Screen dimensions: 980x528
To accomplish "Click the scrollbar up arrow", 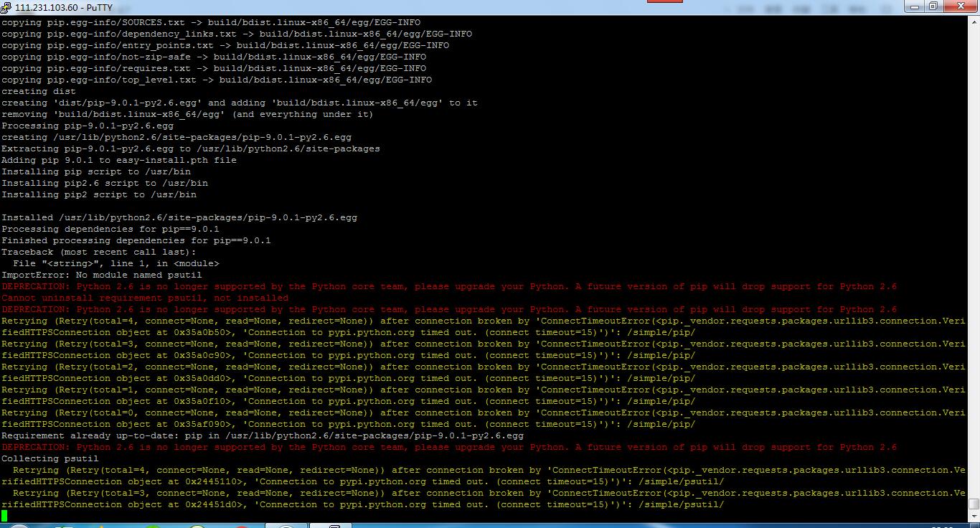I will 974,22.
